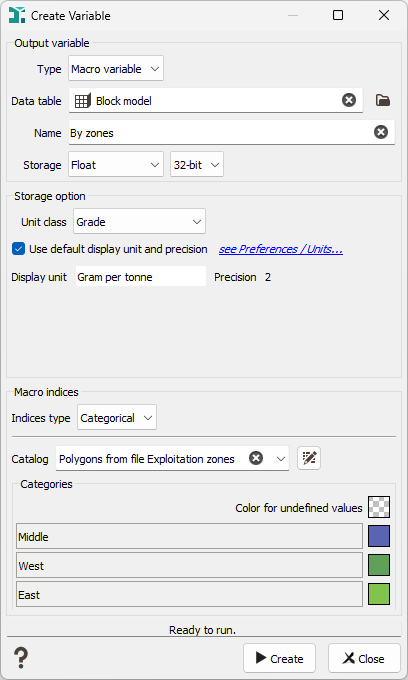Open the see Preferences / Units link
Screen dimensions: 408x680
(281, 249)
